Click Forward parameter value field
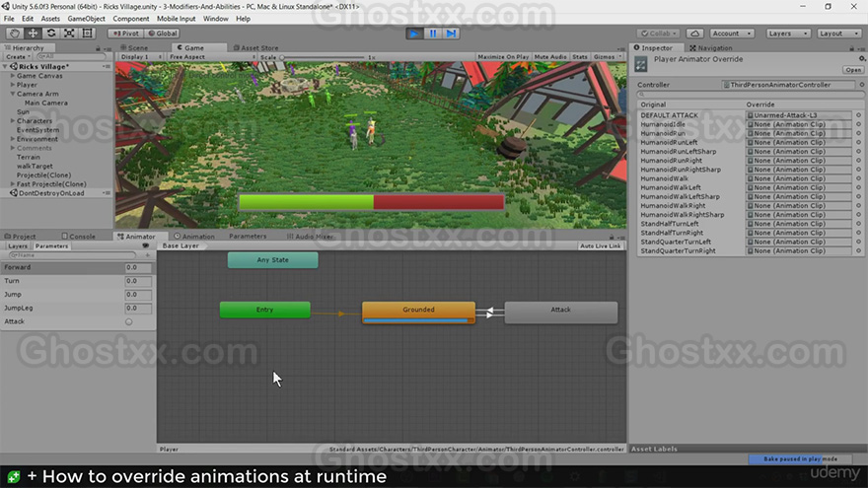The image size is (868, 488). click(138, 267)
